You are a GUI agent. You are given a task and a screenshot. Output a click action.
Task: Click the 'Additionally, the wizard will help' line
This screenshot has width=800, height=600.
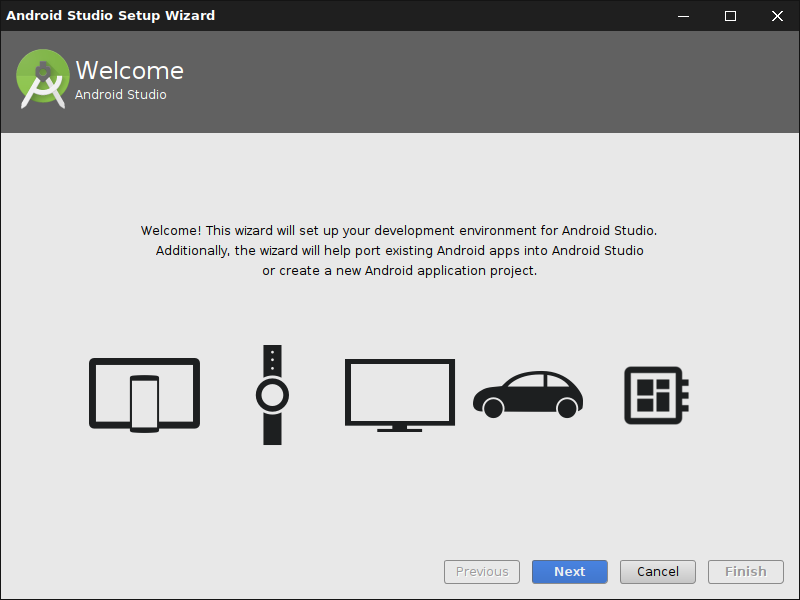point(399,251)
